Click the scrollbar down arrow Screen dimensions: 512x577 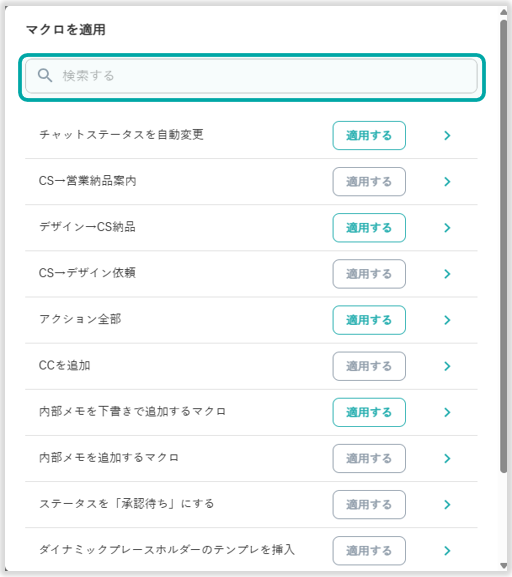[x=504, y=566]
